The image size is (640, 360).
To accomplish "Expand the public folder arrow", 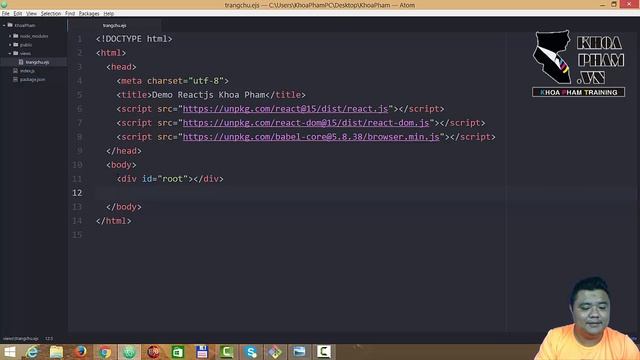I will pos(10,44).
